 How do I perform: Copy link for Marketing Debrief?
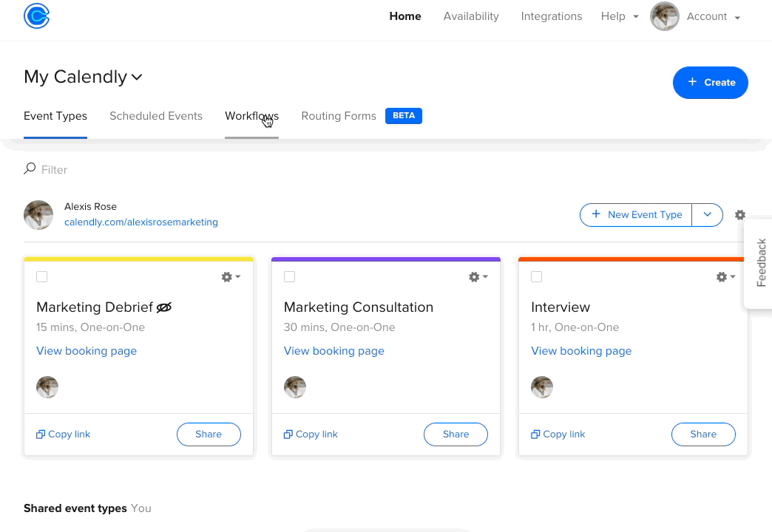tap(63, 434)
